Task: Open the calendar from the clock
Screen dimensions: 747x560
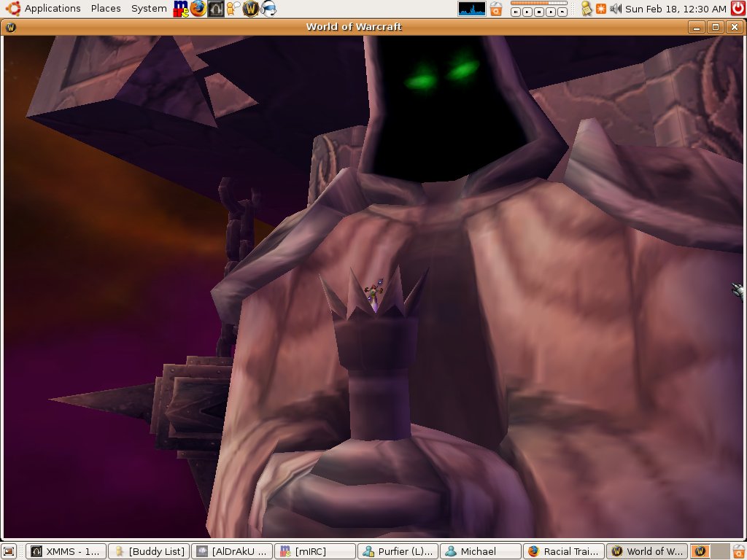Action: point(676,9)
